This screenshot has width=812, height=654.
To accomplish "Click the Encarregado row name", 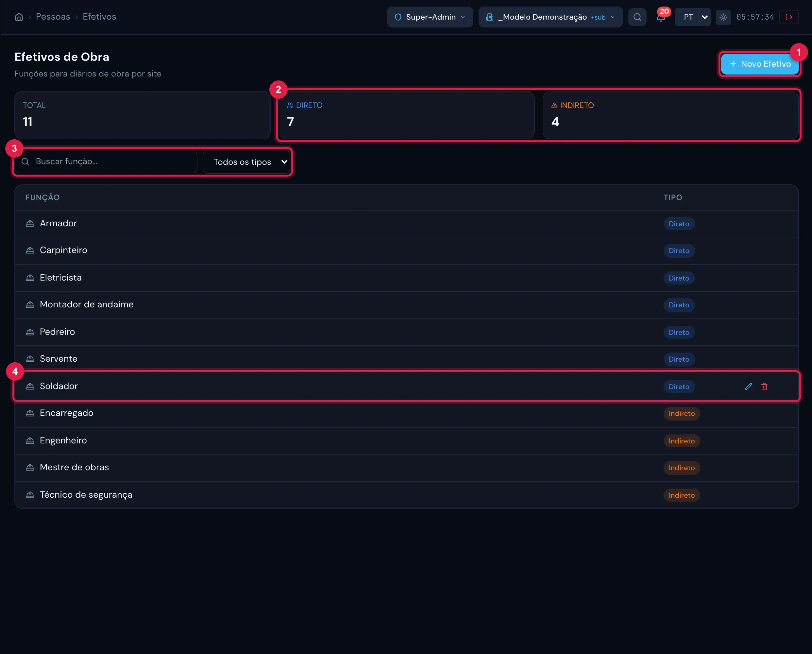I will coord(67,413).
